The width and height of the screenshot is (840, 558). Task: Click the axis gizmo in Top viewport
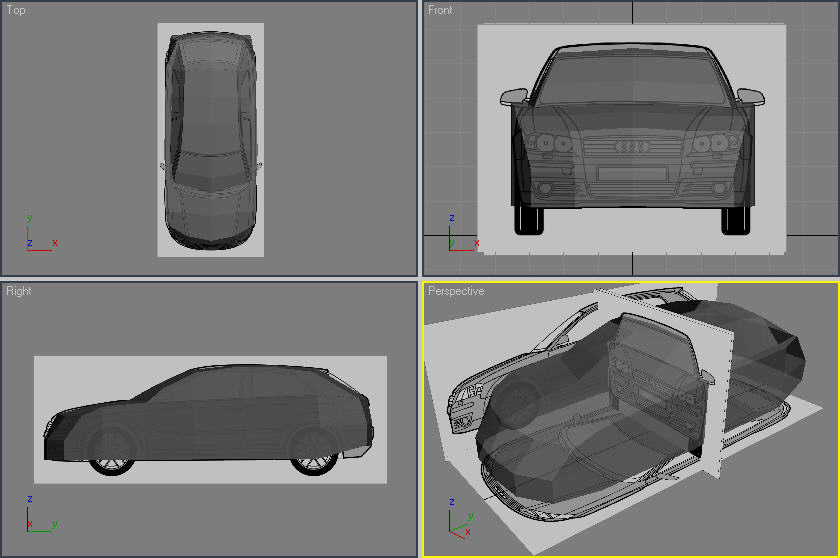[40, 233]
